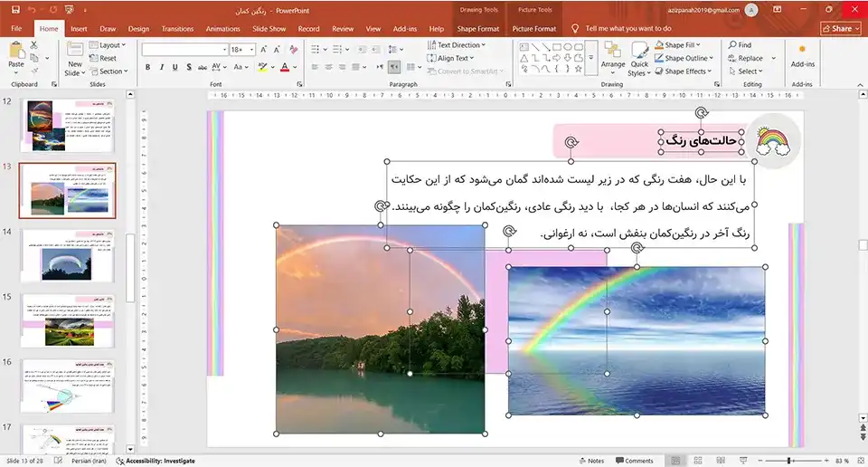The height and width of the screenshot is (467, 868).
Task: Click the Reset slide button
Action: (103, 58)
